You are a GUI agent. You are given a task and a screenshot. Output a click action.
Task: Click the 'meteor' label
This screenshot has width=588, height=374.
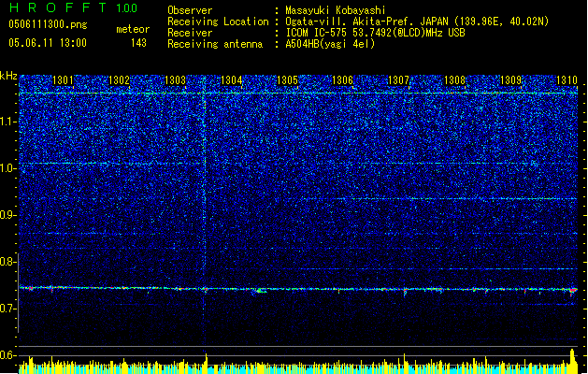coord(133,29)
